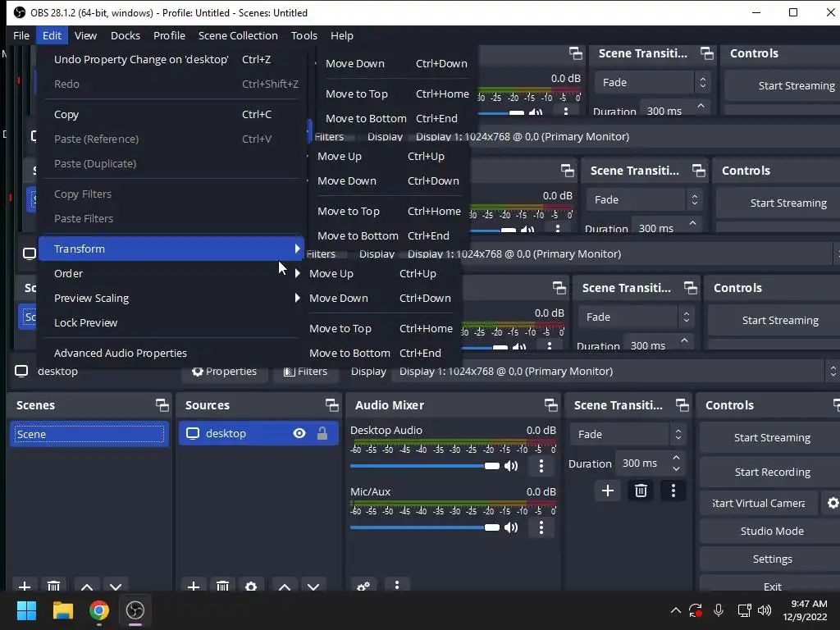Choose Undo Property Change on 'desktop'
The image size is (840, 630).
(x=171, y=59)
